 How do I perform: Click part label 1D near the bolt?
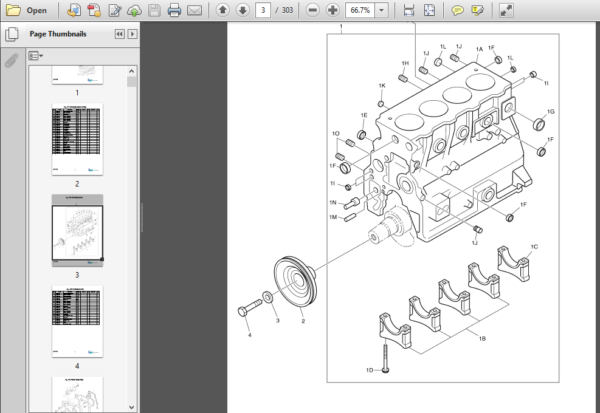click(370, 370)
